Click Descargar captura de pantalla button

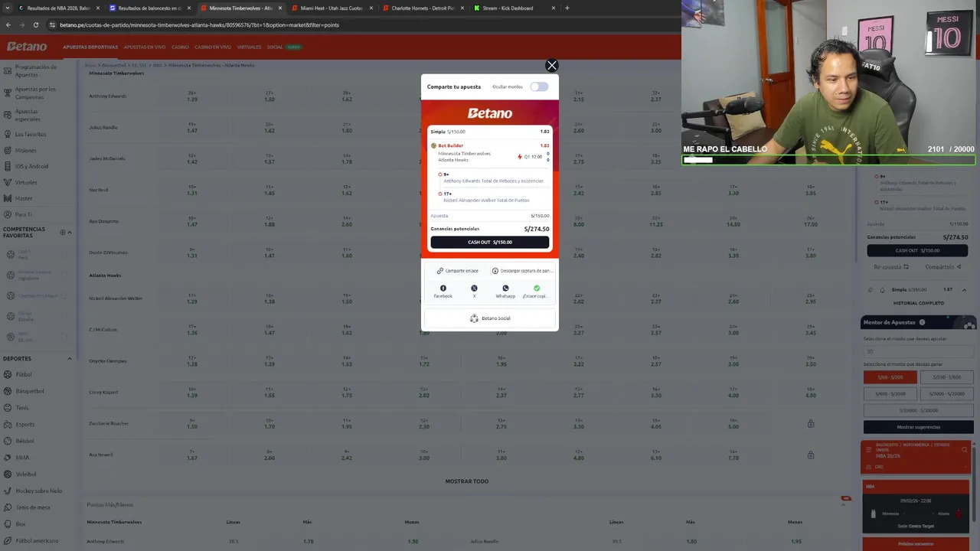522,271
